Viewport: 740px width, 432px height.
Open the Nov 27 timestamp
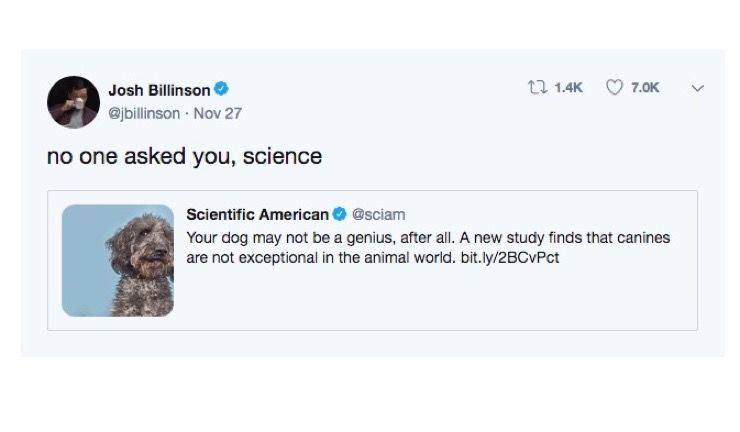[217, 113]
